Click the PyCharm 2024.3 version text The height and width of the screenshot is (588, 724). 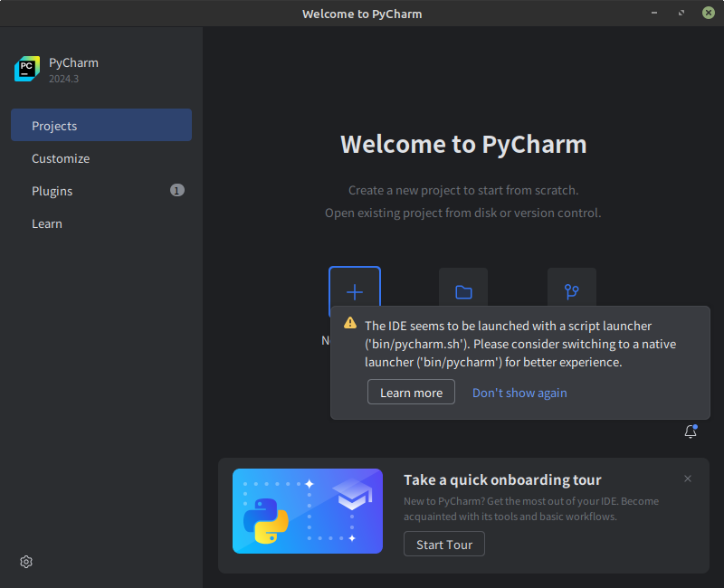click(63, 79)
